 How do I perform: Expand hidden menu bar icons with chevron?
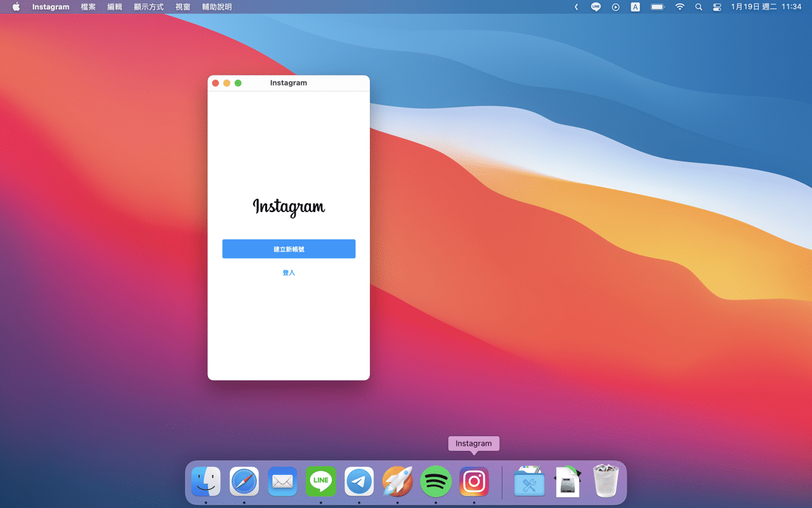click(x=576, y=7)
